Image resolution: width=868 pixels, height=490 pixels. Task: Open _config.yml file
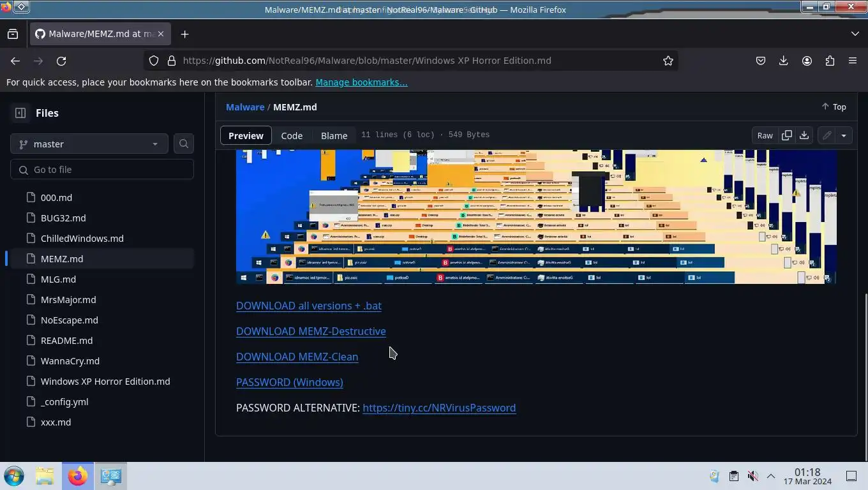[64, 402]
